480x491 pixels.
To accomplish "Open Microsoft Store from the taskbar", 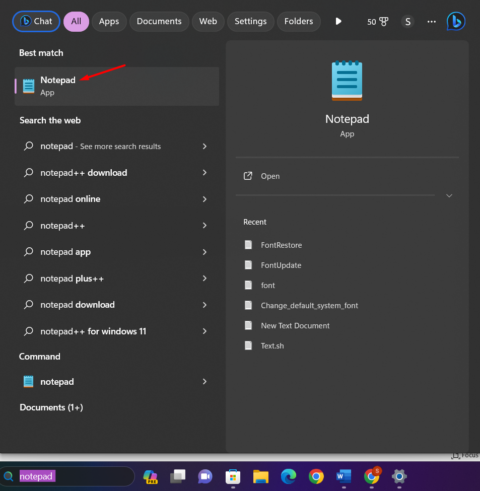I will point(233,477).
